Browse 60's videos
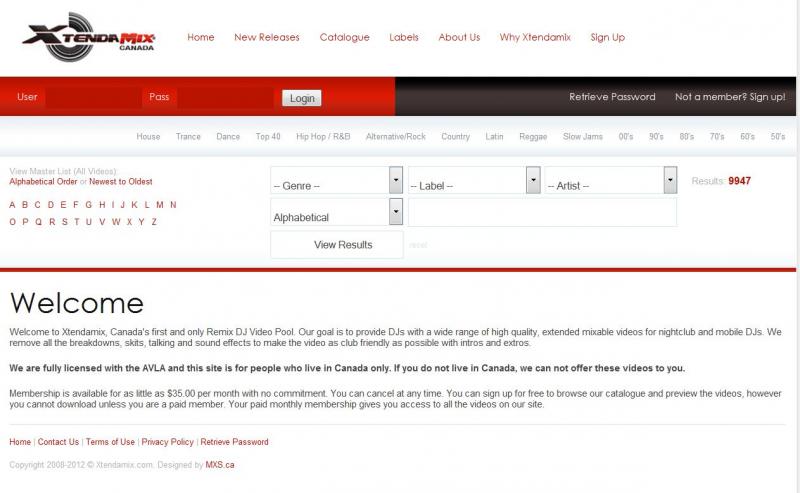This screenshot has width=800, height=493. (747, 136)
